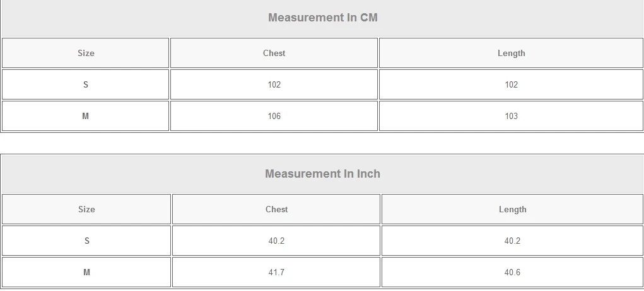644x291 pixels.
Task: Select the length value 40.6 cell
Action: pos(512,272)
